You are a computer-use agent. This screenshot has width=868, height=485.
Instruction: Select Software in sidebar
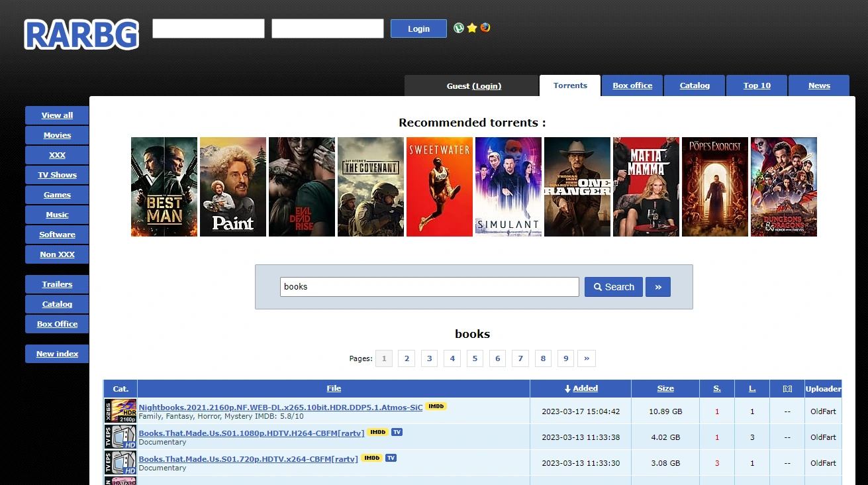(x=57, y=235)
